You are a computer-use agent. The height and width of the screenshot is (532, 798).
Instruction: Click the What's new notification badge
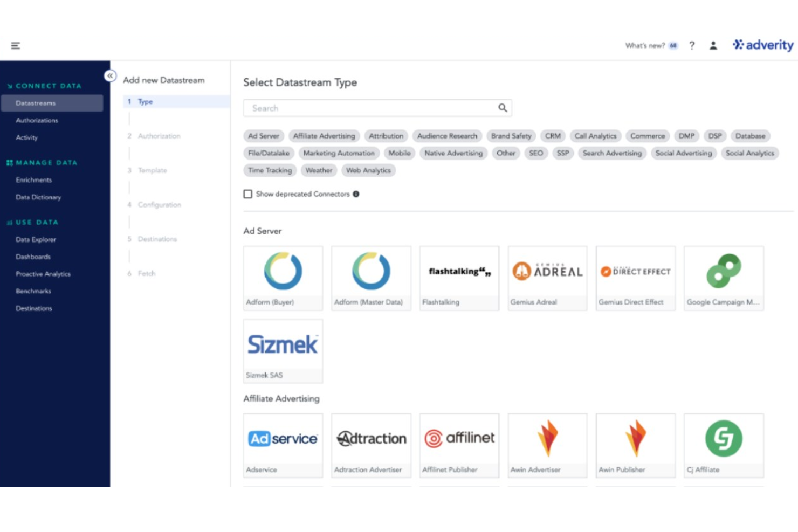click(x=673, y=46)
